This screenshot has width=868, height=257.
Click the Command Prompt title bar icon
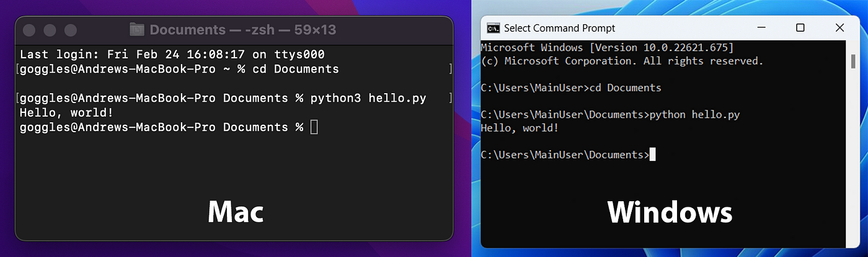pos(494,28)
